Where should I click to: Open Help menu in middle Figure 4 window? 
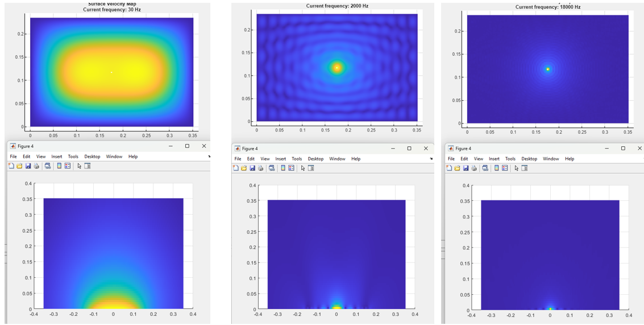(356, 159)
